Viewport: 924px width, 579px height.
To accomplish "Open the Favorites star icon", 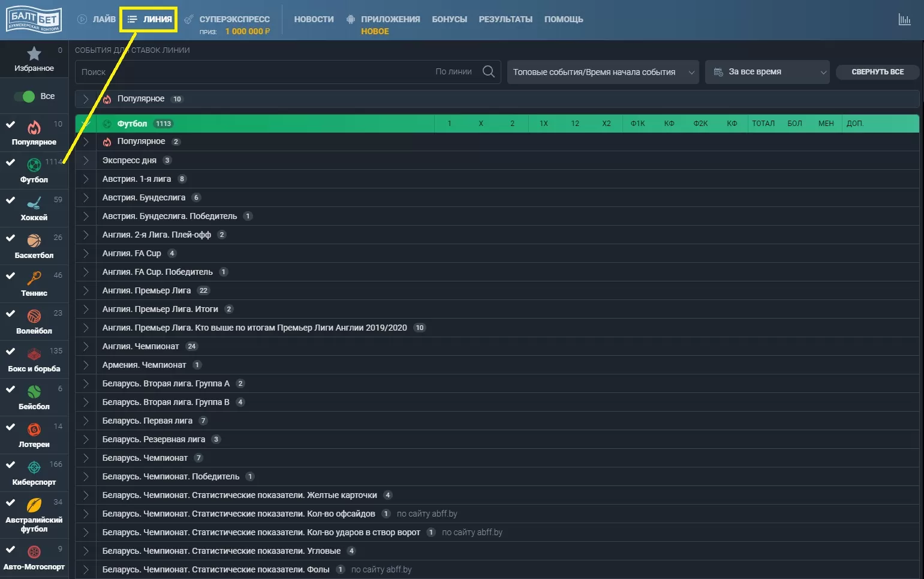I will [34, 54].
